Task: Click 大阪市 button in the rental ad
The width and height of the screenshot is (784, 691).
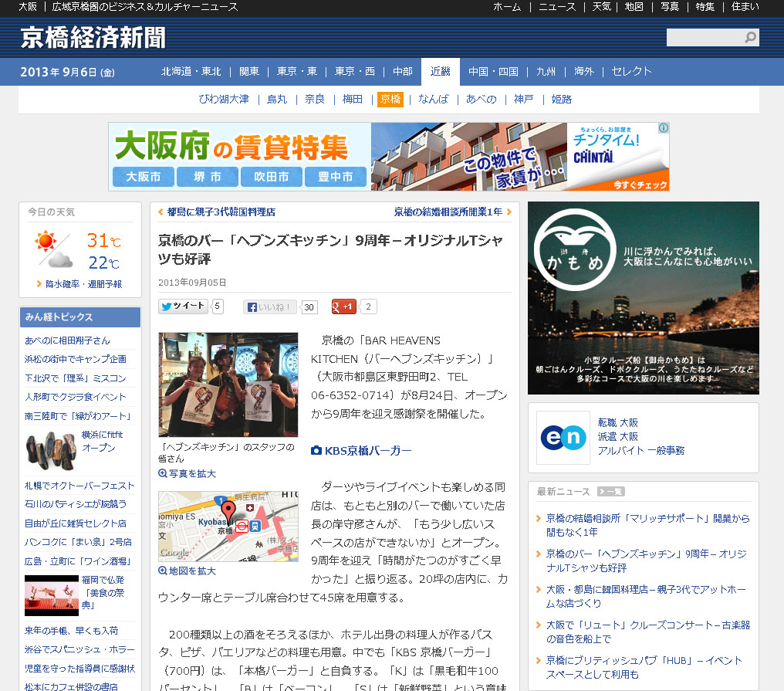Action: [144, 177]
